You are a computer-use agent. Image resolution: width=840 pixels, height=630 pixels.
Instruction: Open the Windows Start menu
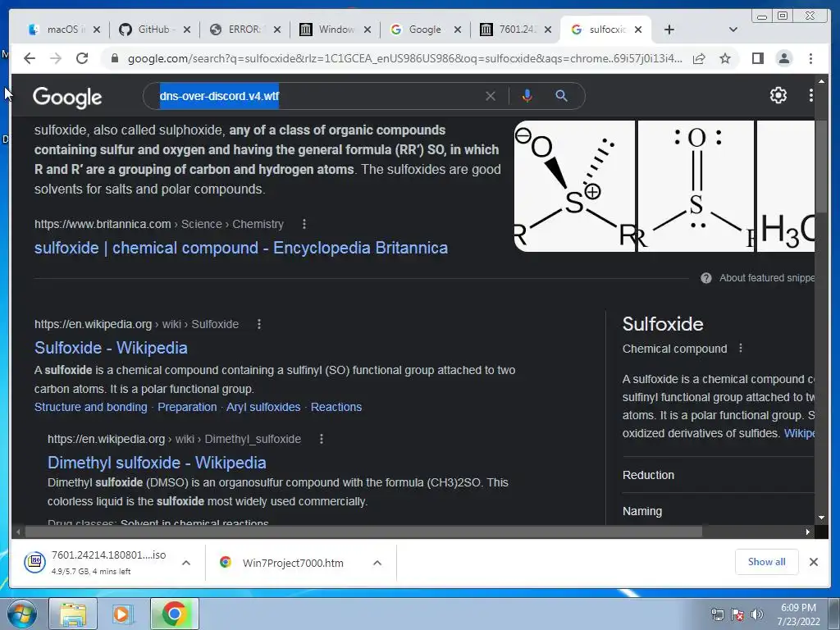21,614
